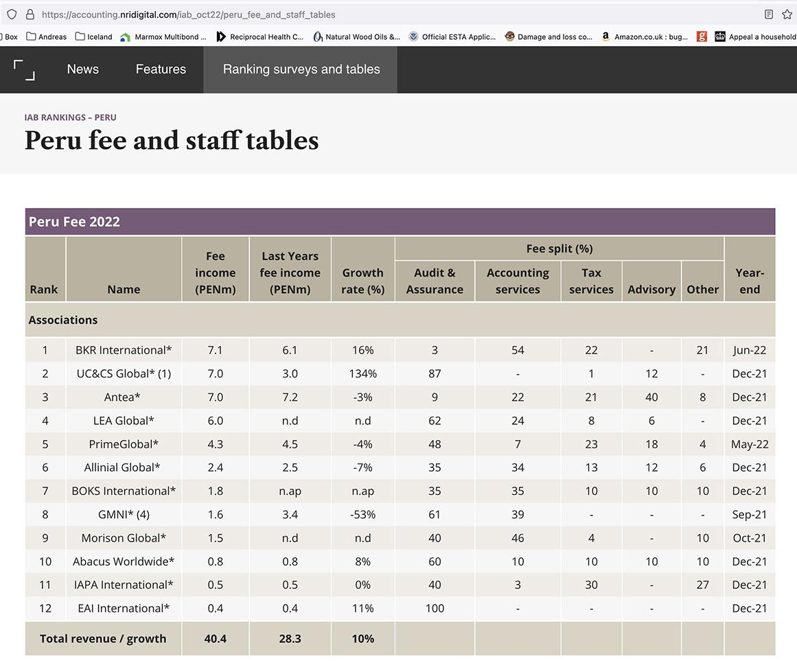This screenshot has width=797, height=672.
Task: Click the Peru Fee 2022 table header
Action: tap(74, 222)
